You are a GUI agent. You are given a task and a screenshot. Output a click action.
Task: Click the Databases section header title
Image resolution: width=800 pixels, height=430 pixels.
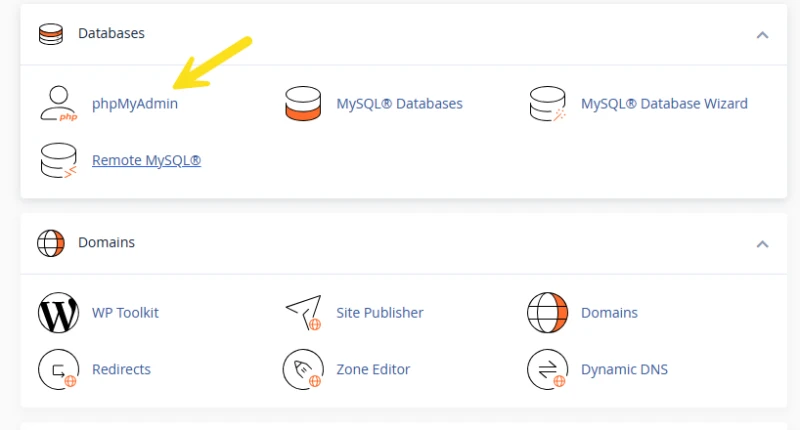(111, 33)
